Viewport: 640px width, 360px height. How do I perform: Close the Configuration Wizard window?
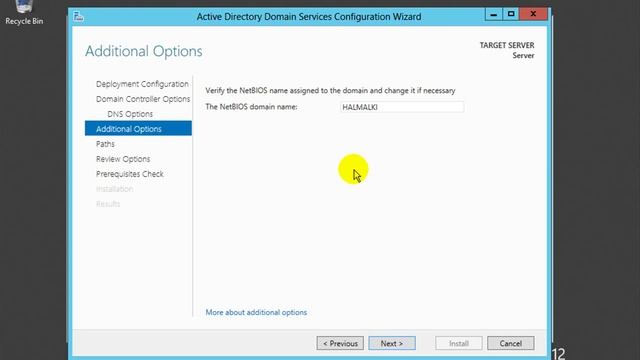pos(533,14)
